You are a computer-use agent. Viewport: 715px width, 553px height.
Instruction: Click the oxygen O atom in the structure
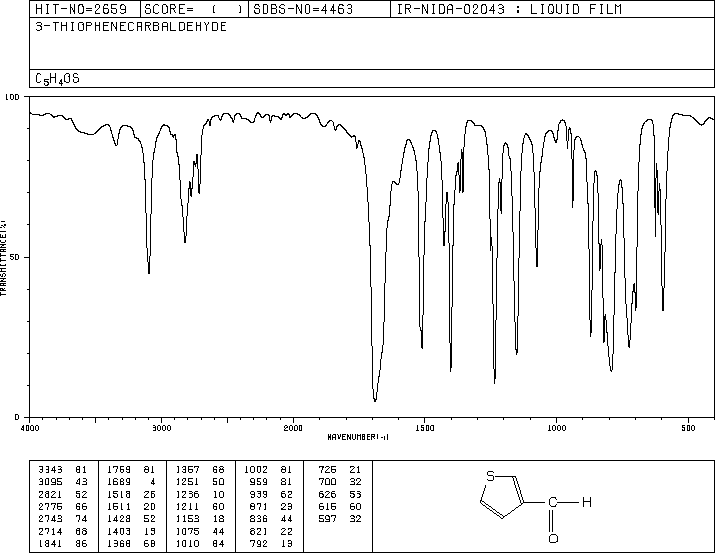(x=553, y=539)
